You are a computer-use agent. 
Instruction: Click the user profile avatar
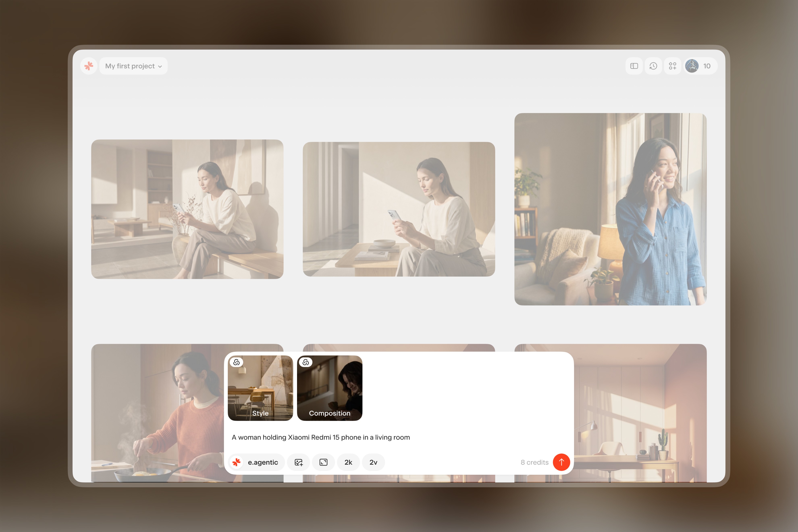click(692, 66)
